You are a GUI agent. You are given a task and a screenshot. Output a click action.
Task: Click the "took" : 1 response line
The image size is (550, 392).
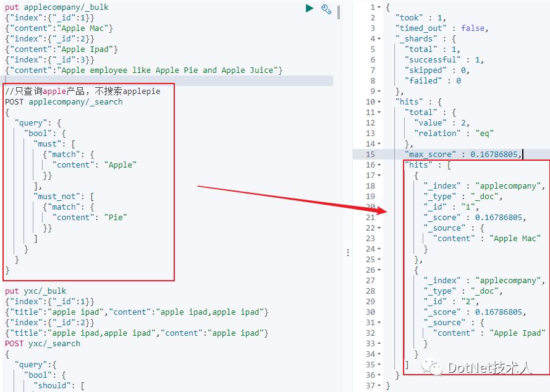pyautogui.click(x=421, y=18)
